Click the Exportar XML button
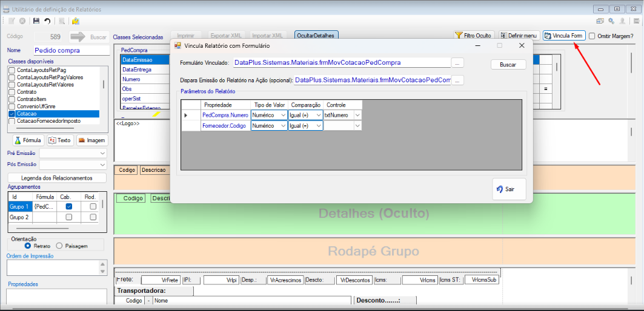Viewport: 644px width, 311px height. click(228, 36)
